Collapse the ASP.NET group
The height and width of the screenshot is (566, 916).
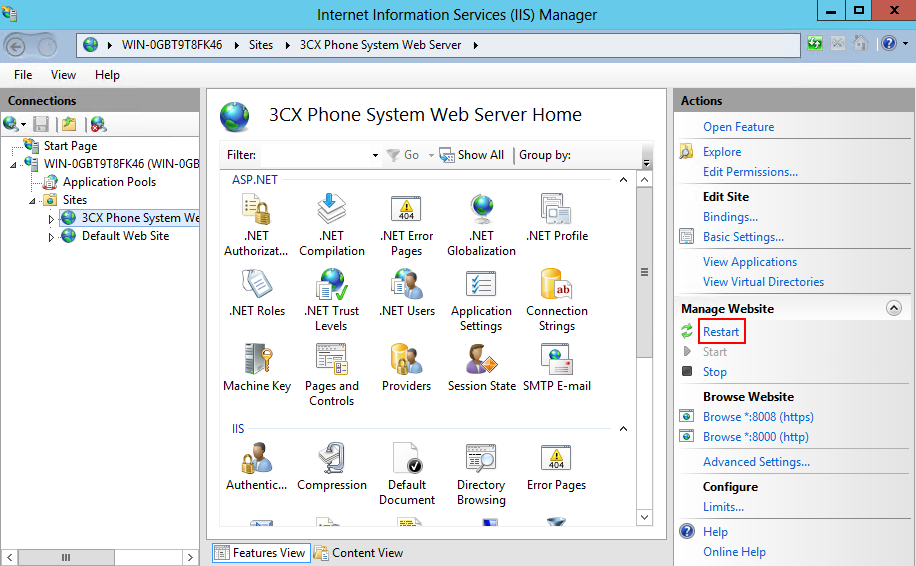(623, 180)
